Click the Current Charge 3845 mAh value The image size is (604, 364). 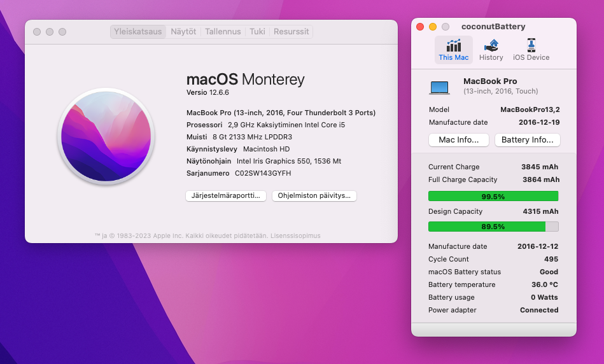(540, 167)
